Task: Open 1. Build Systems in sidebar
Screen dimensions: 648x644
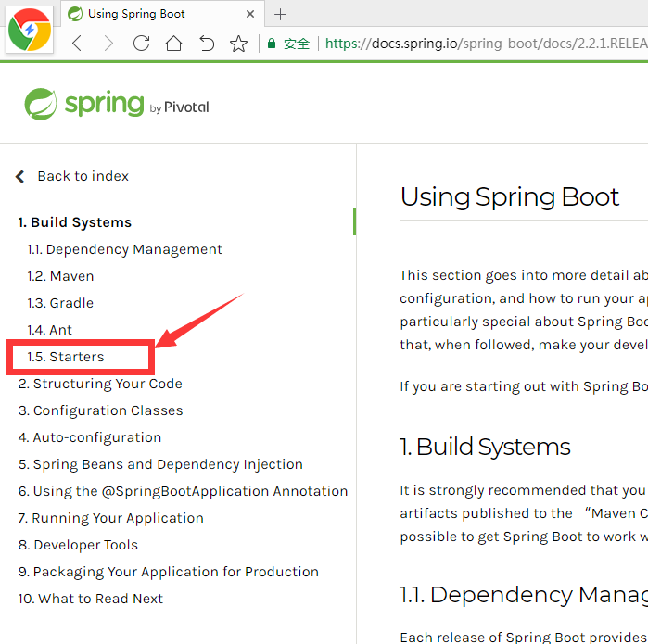Action: pyautogui.click(x=75, y=222)
